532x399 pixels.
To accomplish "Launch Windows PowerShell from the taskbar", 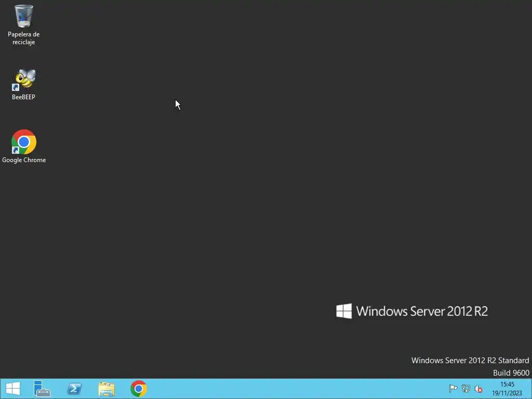I will coord(74,389).
